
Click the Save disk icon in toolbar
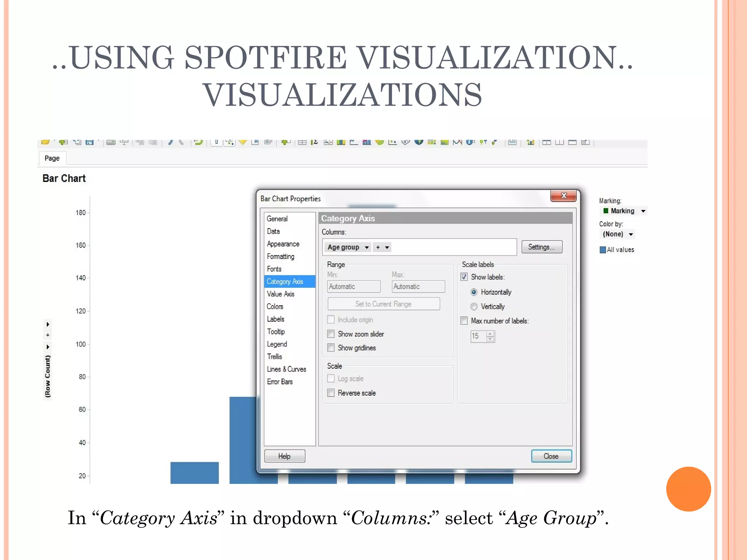[x=90, y=142]
